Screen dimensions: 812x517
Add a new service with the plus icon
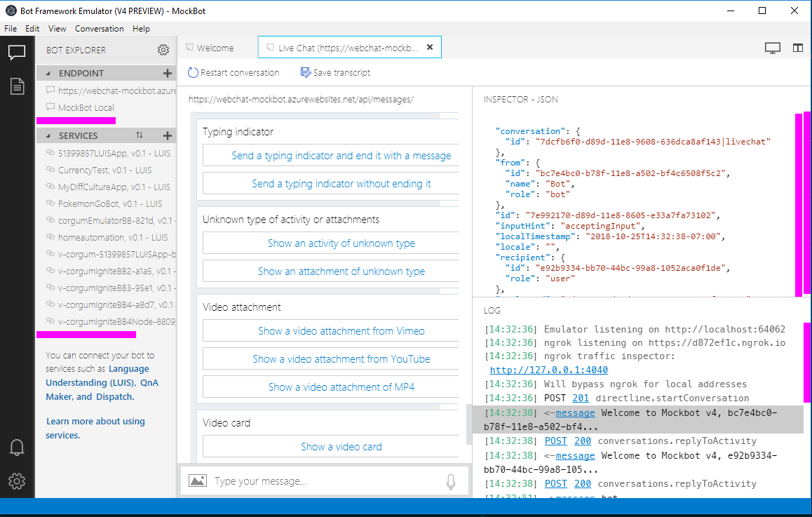click(167, 135)
